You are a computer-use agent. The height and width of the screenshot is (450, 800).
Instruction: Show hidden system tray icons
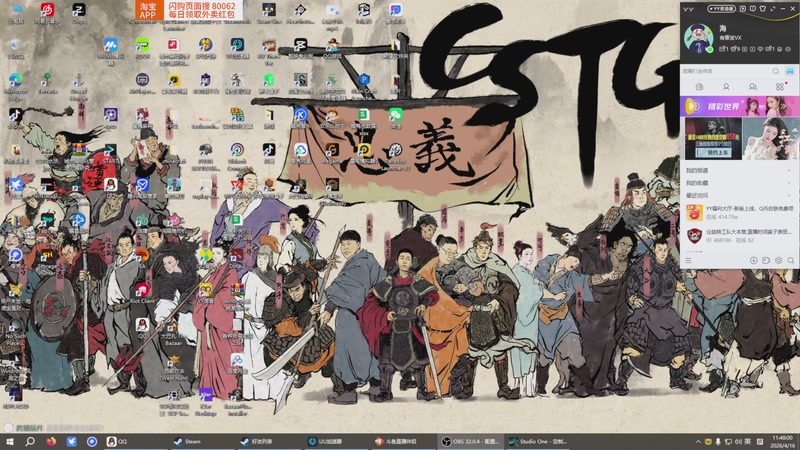tap(698, 441)
